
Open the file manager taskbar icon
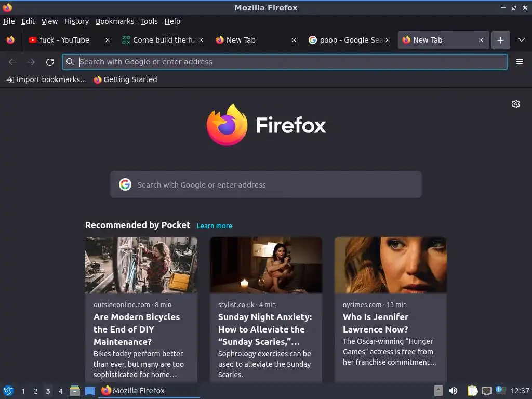tap(75, 391)
